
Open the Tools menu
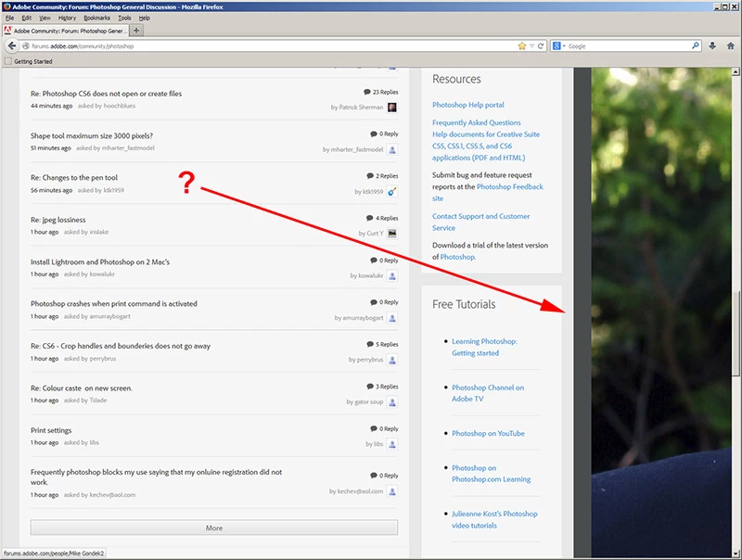pyautogui.click(x=124, y=18)
